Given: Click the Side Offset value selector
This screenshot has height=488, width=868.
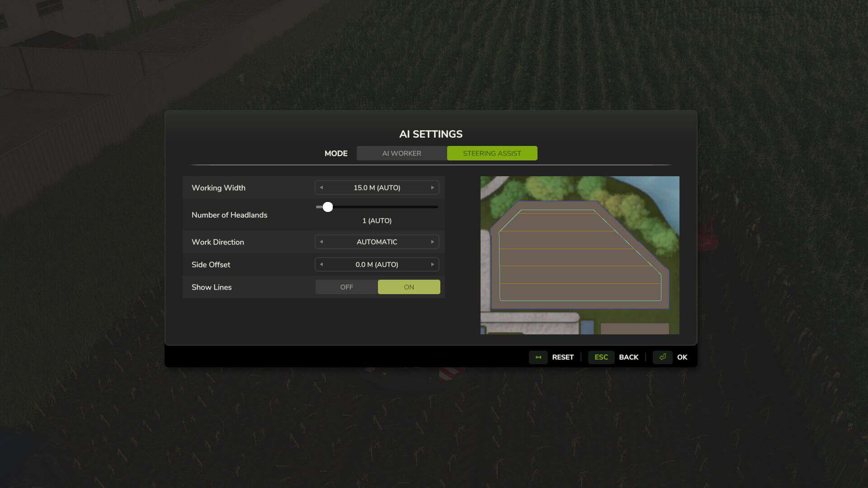Looking at the screenshot, I should [x=377, y=264].
